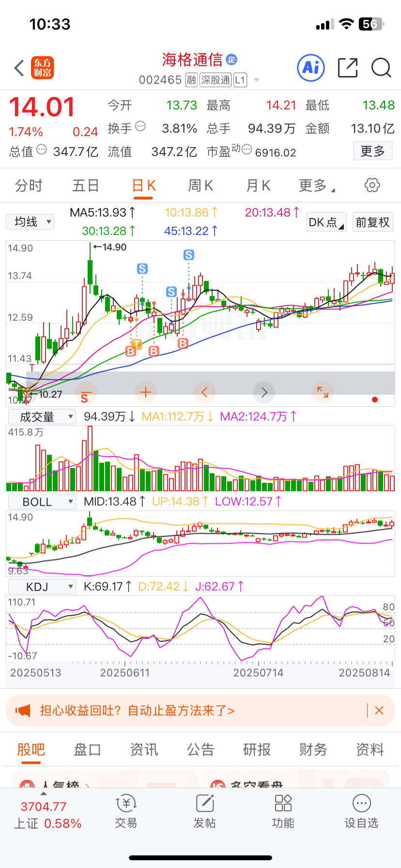Tap the 20250714 date label
The width and height of the screenshot is (401, 868).
point(258,673)
